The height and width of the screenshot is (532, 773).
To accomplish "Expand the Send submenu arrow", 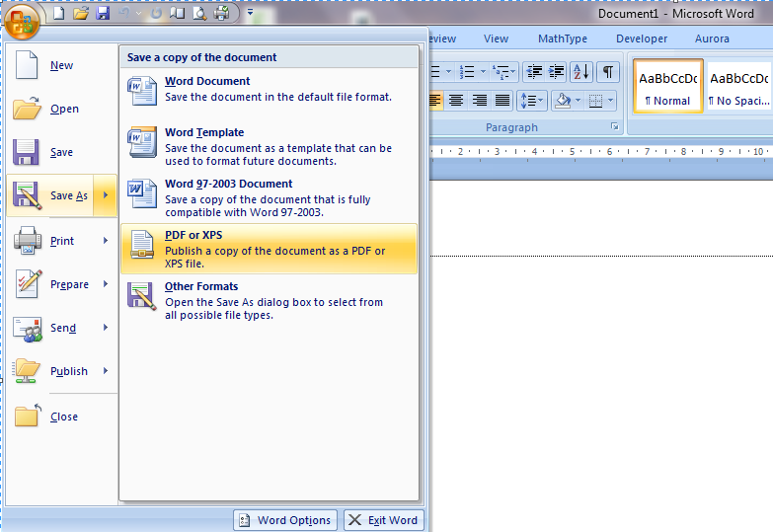I will click(106, 328).
